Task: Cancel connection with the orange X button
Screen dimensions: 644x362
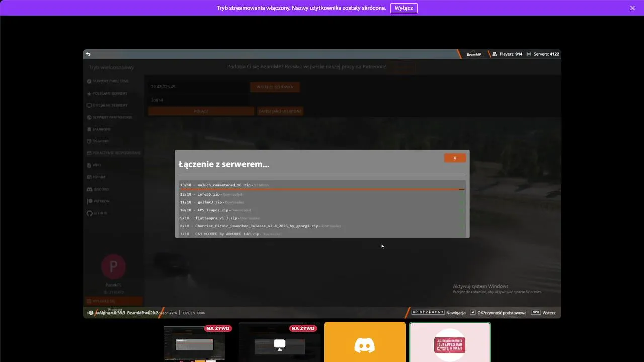Action: (455, 158)
